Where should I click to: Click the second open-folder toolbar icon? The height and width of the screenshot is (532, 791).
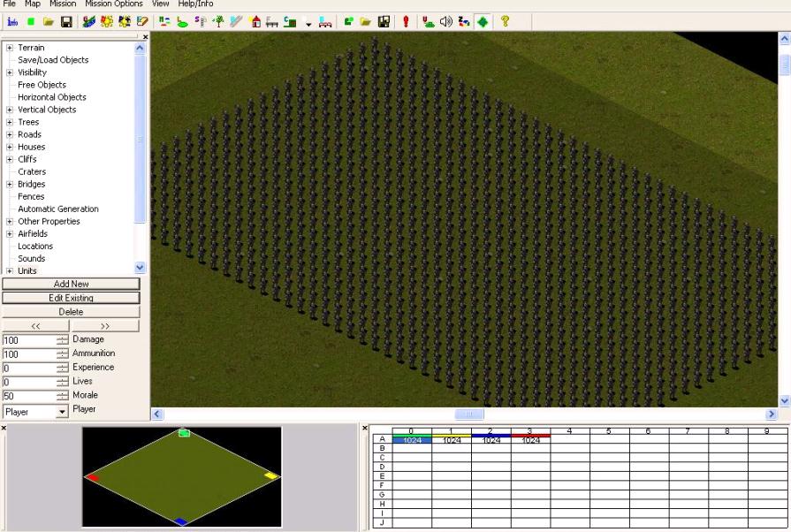click(x=366, y=22)
